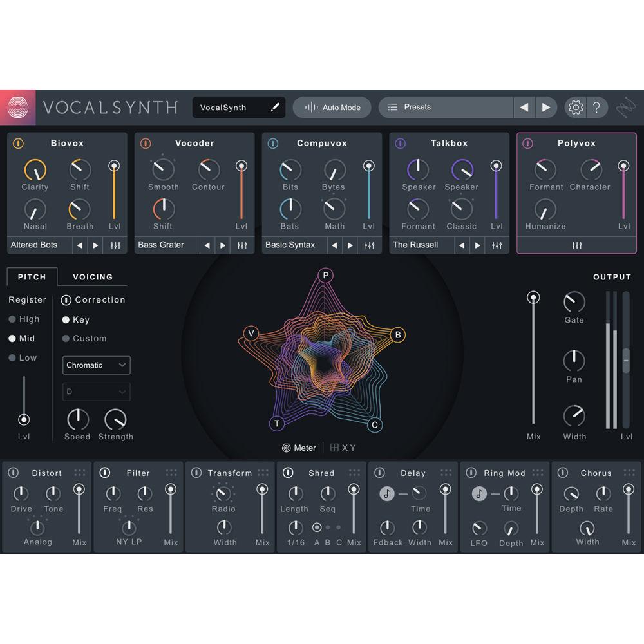Image resolution: width=644 pixels, height=644 pixels.
Task: Adjust the Output Mix slider
Action: [533, 297]
